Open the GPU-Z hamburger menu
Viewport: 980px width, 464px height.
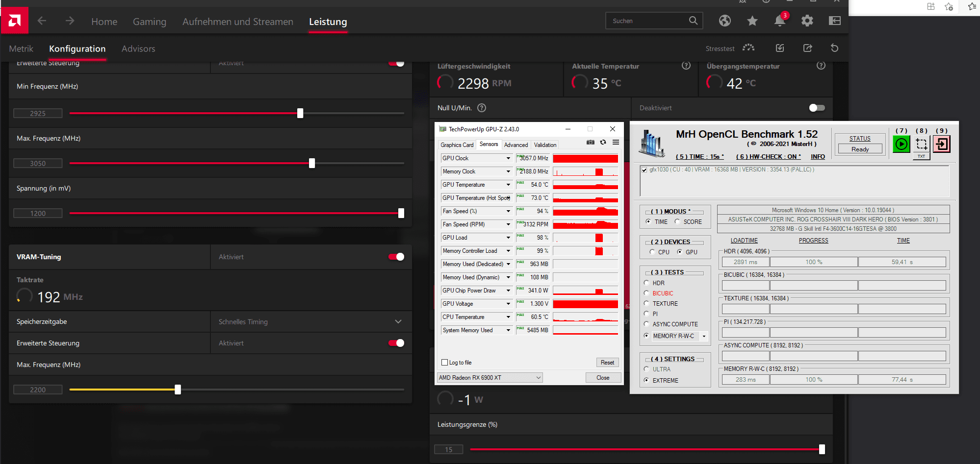pos(616,142)
